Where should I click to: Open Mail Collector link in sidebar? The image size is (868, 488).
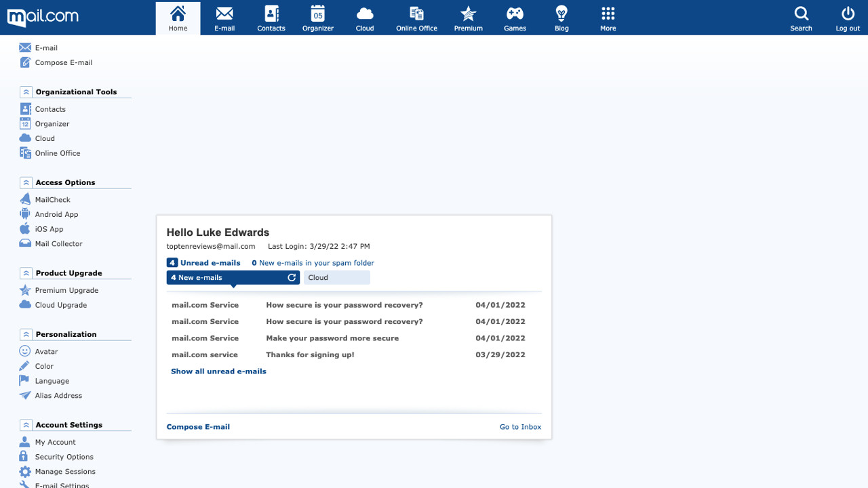coord(59,244)
